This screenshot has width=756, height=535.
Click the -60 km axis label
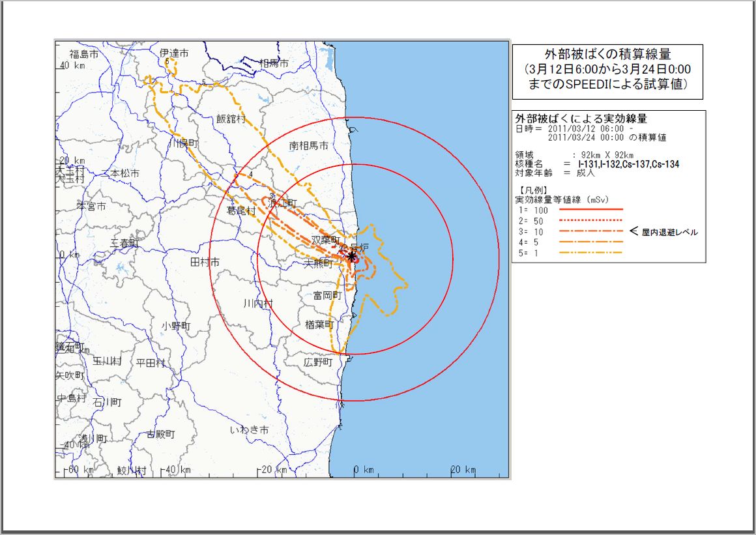80,469
